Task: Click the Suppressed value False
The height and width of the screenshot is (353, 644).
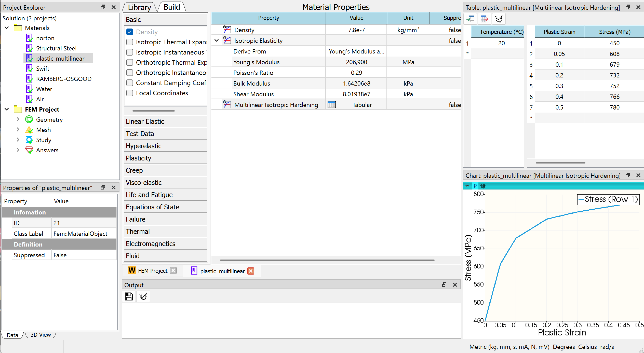Action: (84, 255)
